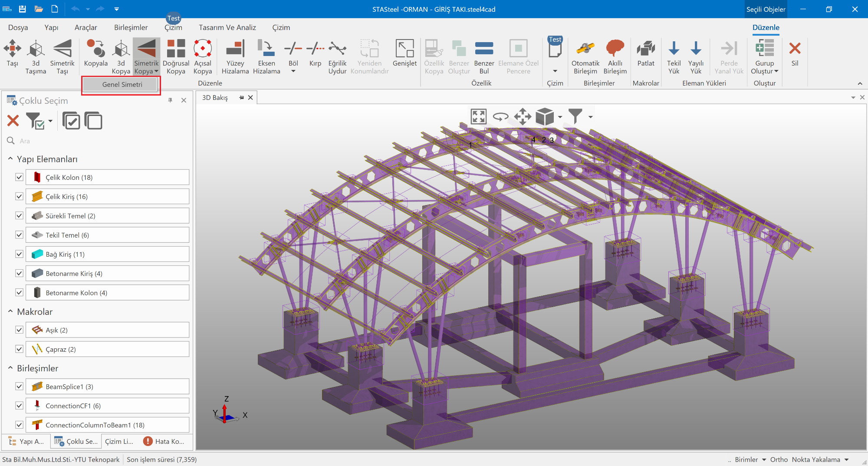Click the Ortho toggle in status bar

(x=779, y=459)
